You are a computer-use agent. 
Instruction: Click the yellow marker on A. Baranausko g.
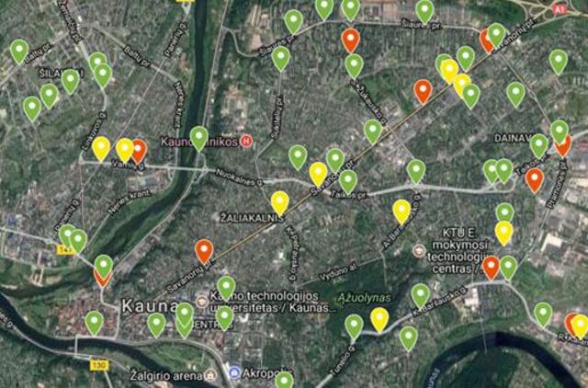[x=401, y=212]
